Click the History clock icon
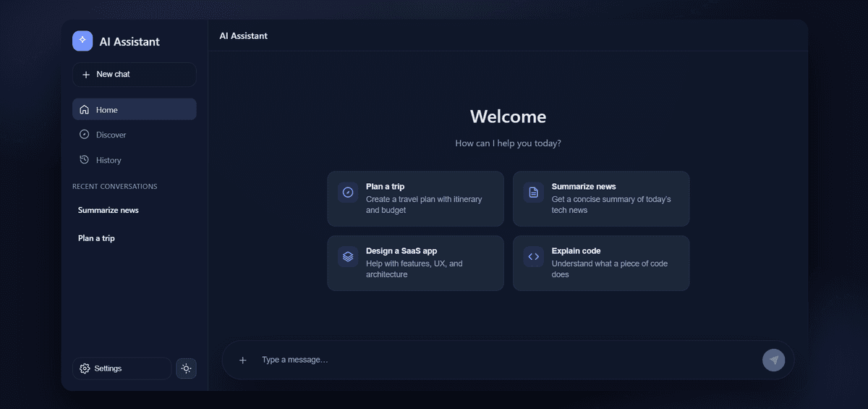The height and width of the screenshot is (409, 868). pos(85,160)
